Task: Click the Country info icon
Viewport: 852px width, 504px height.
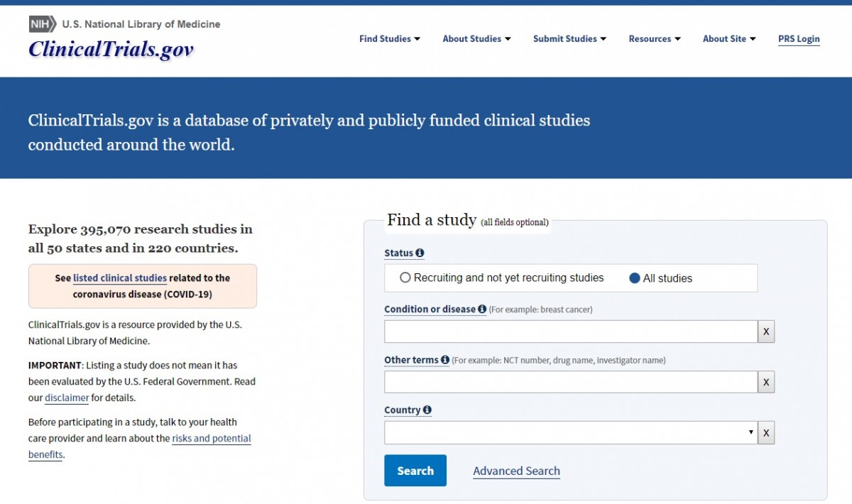Action: pos(427,410)
